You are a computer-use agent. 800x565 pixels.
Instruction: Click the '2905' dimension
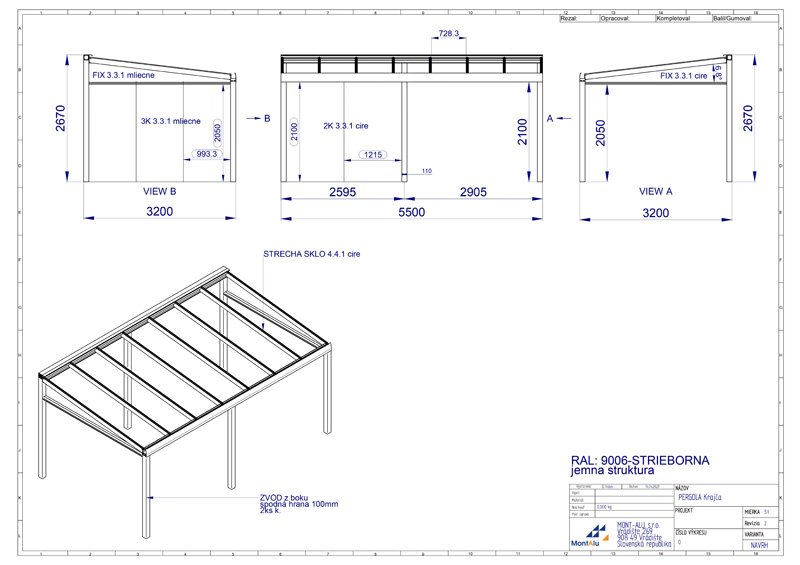473,192
